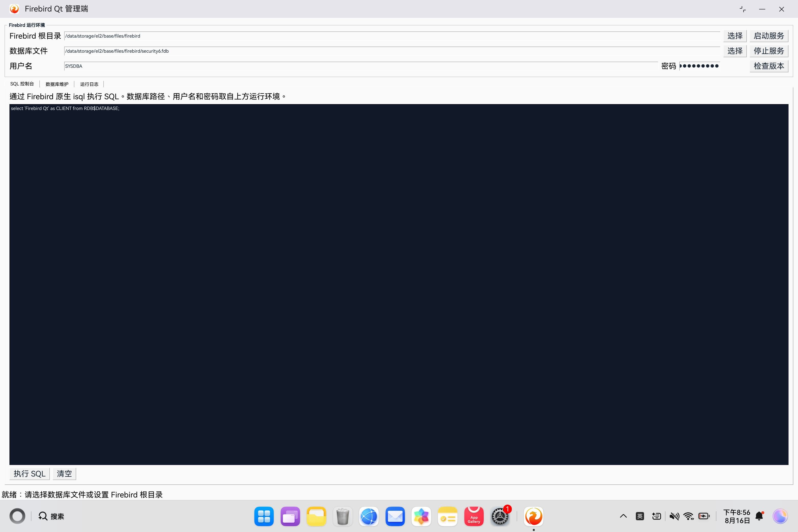Screen dimensions: 798x532
Task: Click the Firebird logo in the title bar
Action: [x=14, y=9]
